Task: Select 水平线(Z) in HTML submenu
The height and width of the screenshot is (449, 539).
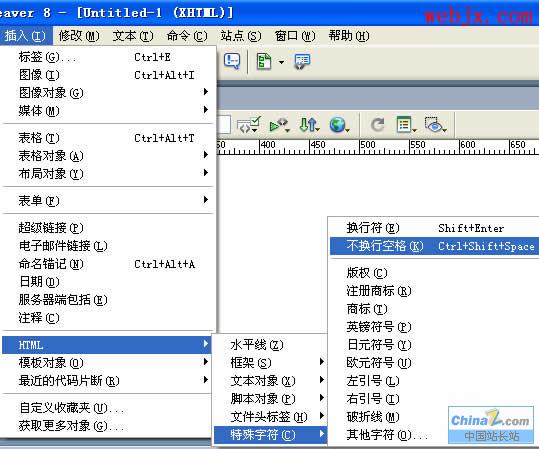Action: [x=270, y=345]
